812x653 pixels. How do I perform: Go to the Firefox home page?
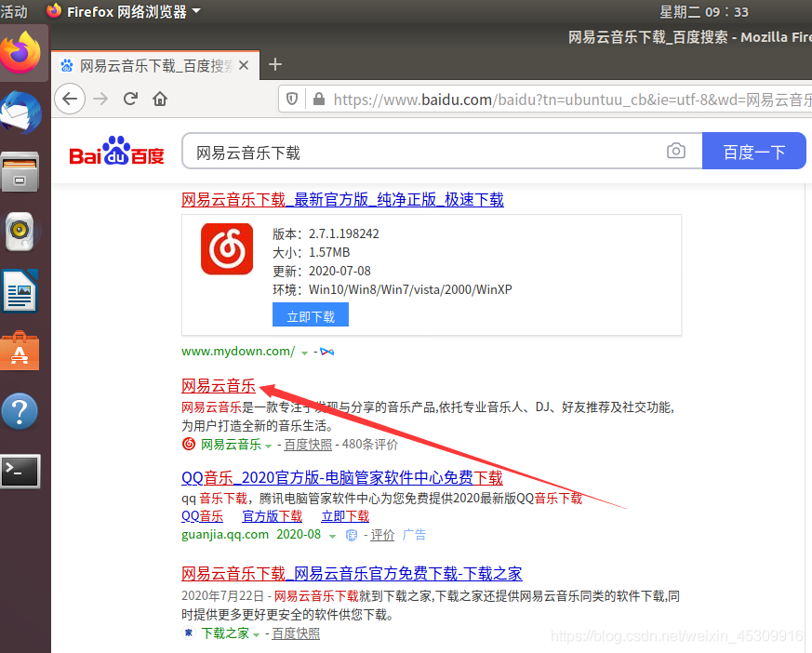point(160,99)
